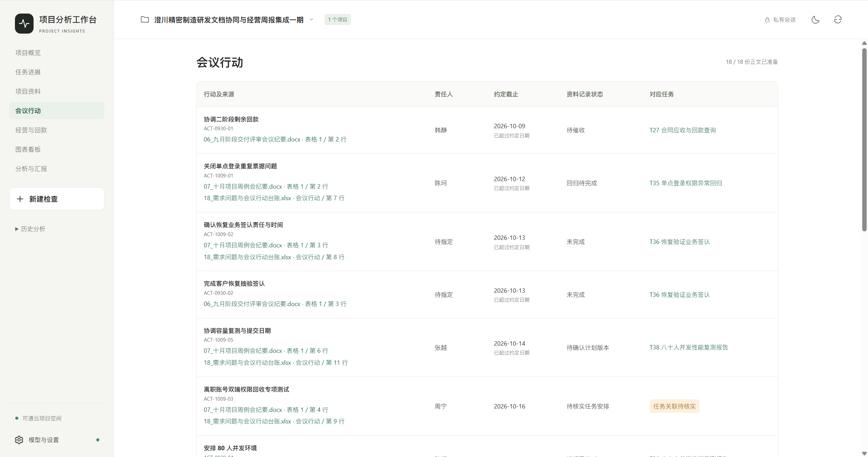Open task link T38 八十人并发性能复测报告
Image resolution: width=868 pixels, height=457 pixels.
click(x=689, y=347)
